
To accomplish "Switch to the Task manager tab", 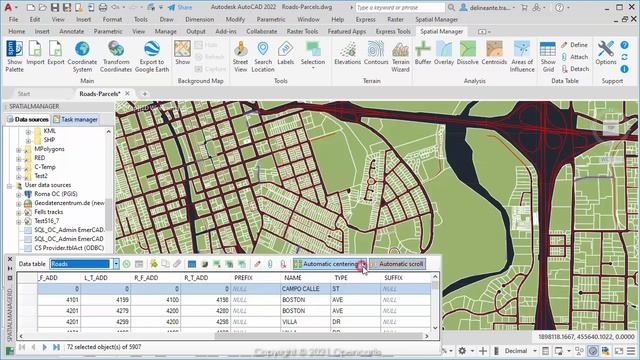I will 76,120.
